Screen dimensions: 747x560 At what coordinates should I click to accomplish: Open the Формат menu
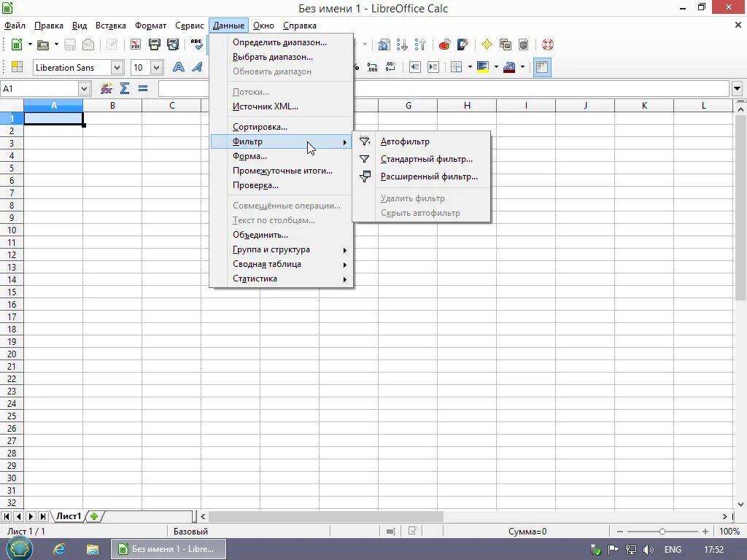[x=150, y=26]
